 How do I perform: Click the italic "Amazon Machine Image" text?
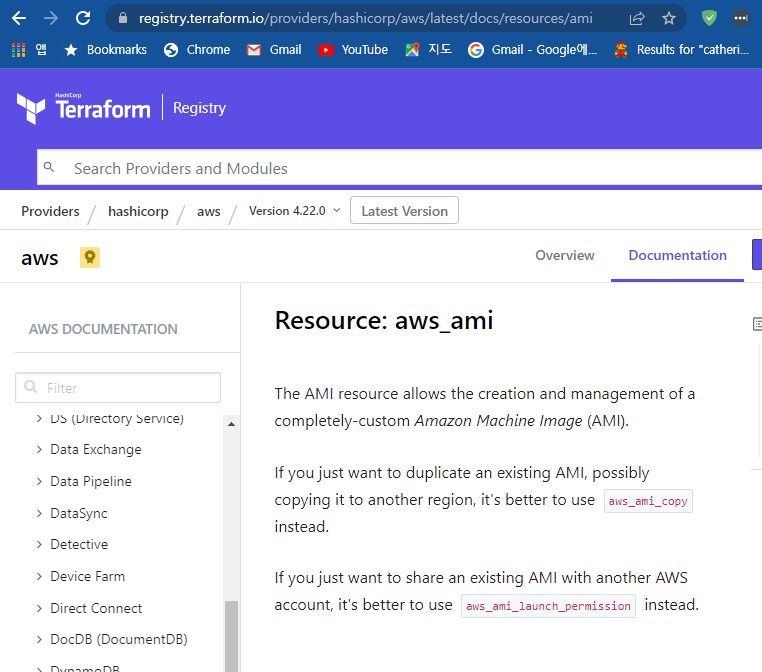coord(498,421)
